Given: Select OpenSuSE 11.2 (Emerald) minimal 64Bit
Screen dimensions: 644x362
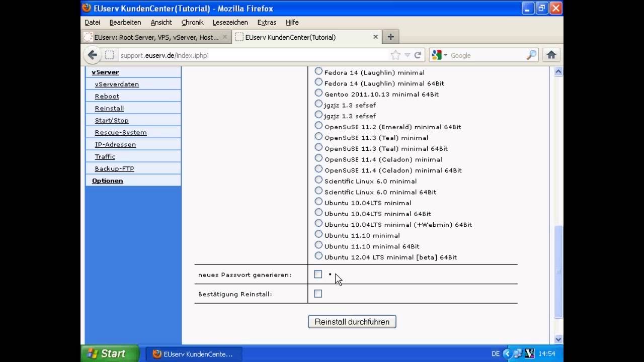Looking at the screenshot, I should tap(318, 126).
